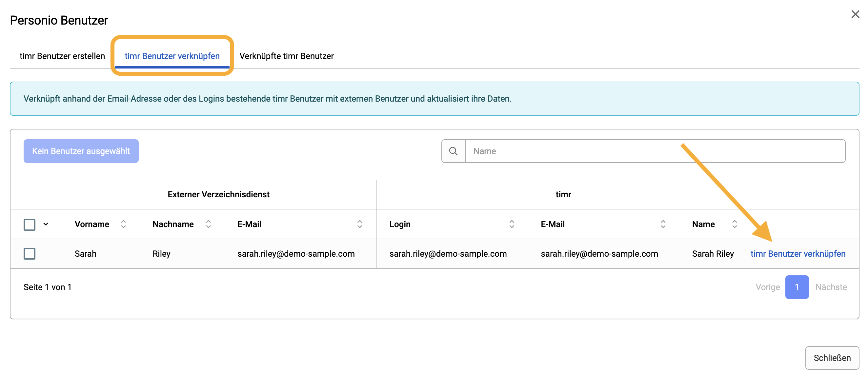868x375 pixels.
Task: Click the Kein Benutzer ausgewählt button
Action: click(81, 151)
